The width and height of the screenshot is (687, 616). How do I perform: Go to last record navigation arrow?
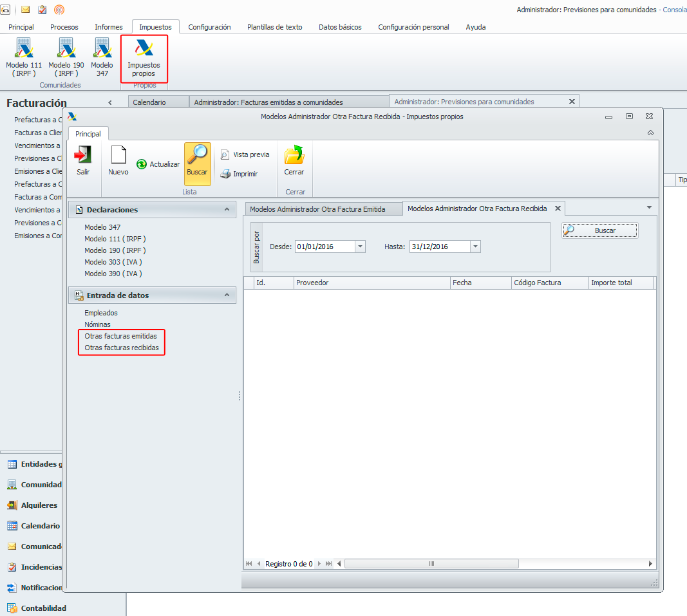click(328, 564)
